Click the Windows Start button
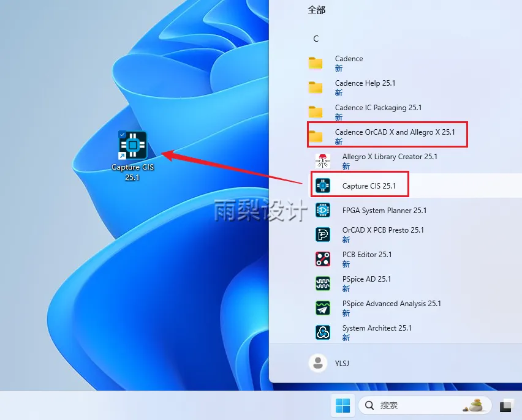The height and width of the screenshot is (420, 522). click(x=343, y=405)
